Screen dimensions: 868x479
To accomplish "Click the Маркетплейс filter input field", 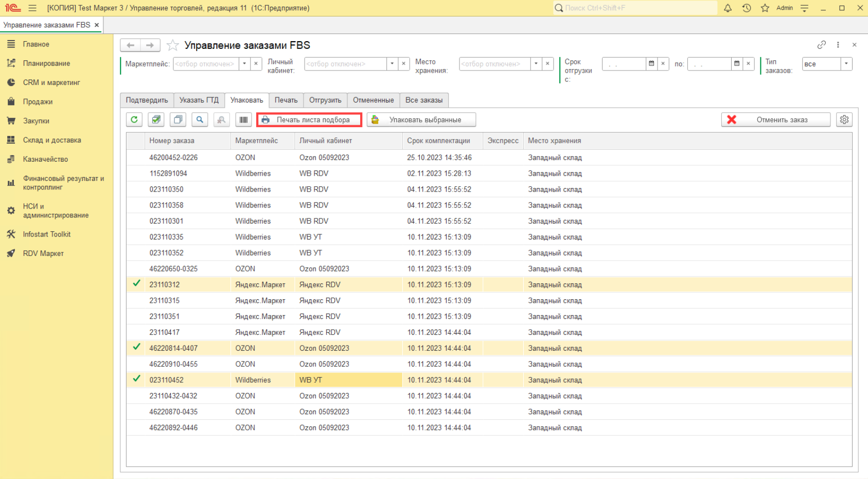I will (206, 64).
